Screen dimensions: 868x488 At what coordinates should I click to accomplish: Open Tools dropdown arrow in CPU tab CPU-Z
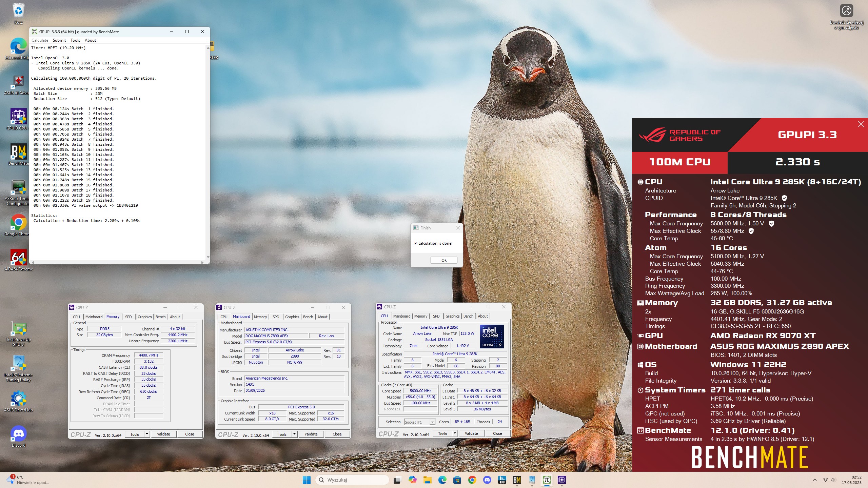pos(455,433)
